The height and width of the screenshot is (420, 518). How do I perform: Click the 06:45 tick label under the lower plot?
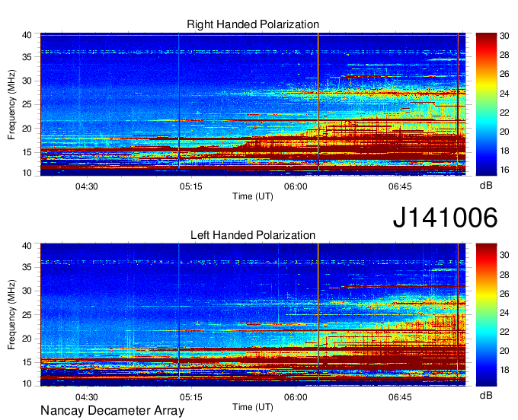(x=400, y=397)
